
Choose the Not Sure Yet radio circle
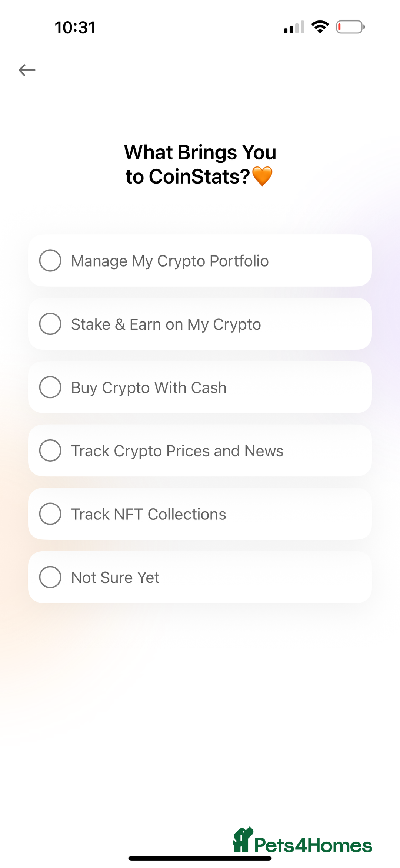click(50, 577)
